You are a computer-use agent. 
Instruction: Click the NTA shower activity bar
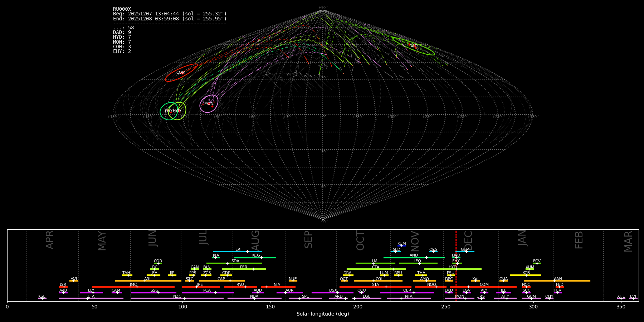pyautogui.click(x=409, y=298)
